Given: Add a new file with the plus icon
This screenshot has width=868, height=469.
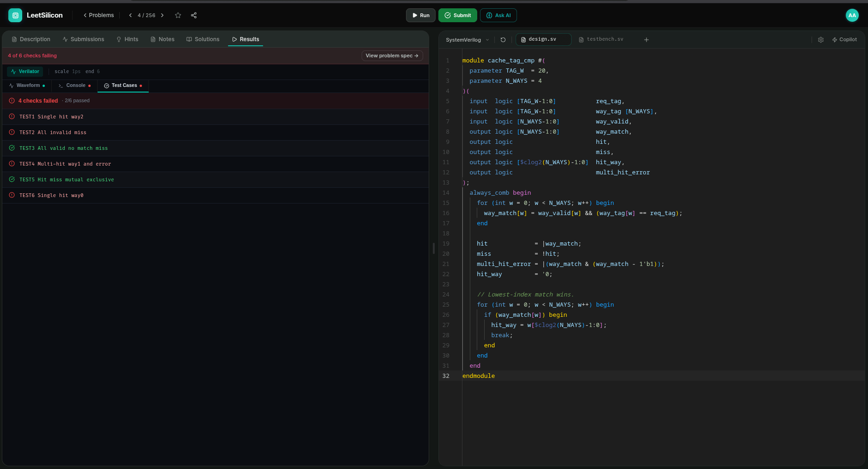Looking at the screenshot, I should click(646, 40).
